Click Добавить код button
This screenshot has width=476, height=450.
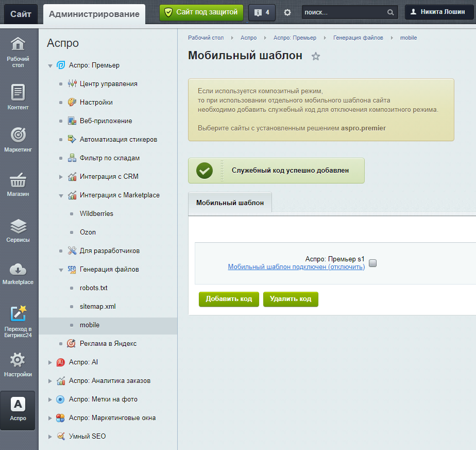coord(229,299)
